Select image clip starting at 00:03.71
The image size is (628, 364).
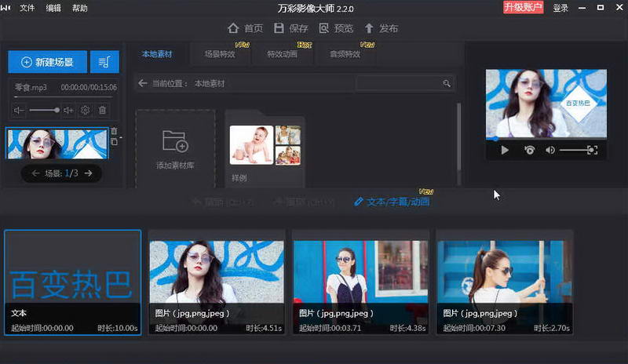(x=360, y=282)
